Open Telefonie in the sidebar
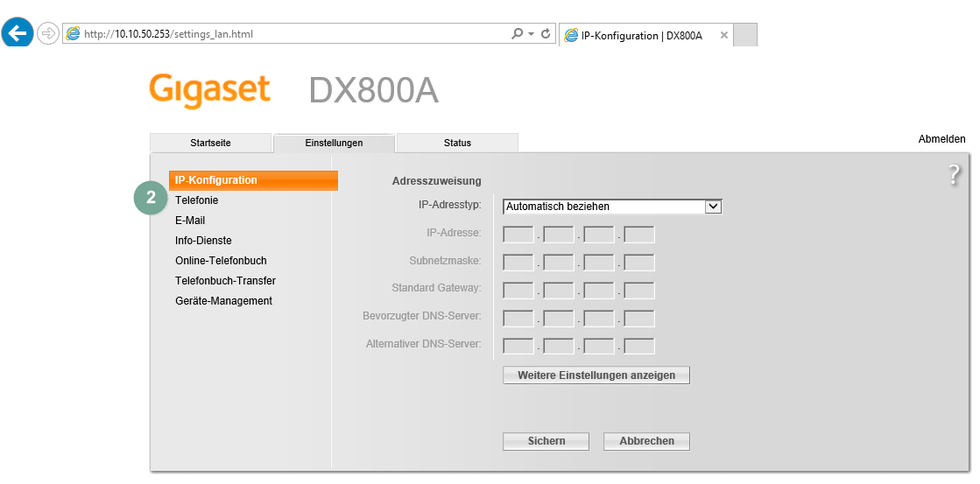This screenshot has width=980, height=484. coord(196,200)
